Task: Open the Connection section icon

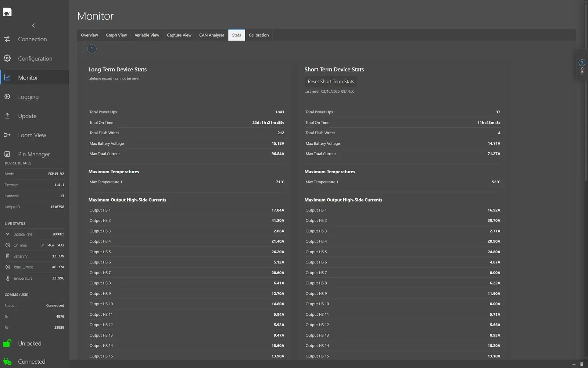Action: (x=7, y=39)
